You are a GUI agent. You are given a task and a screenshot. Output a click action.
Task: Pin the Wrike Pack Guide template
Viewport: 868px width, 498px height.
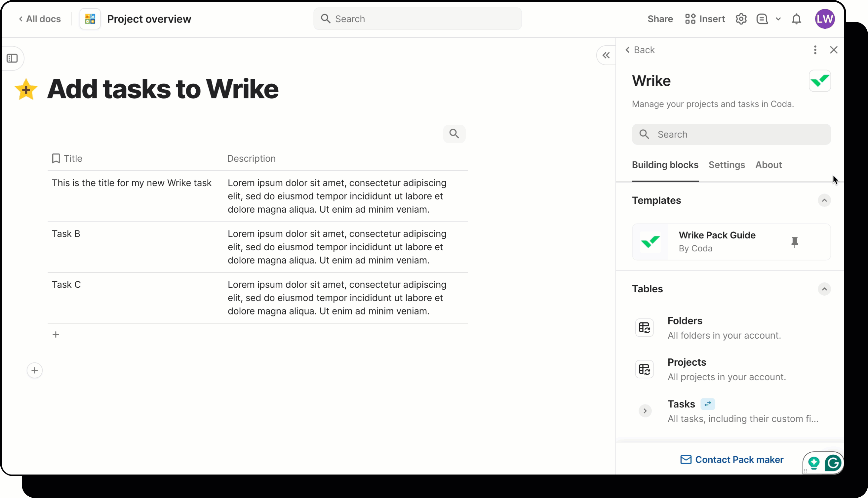[x=795, y=242]
